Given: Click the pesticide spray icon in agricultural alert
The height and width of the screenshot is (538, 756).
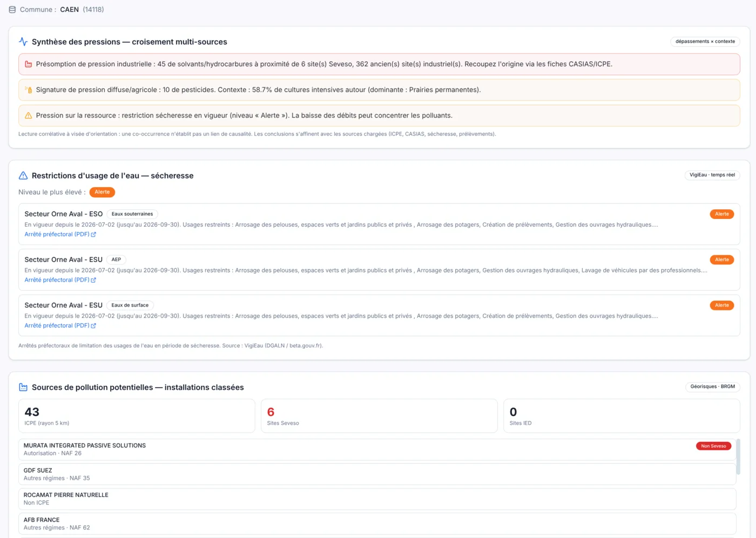Looking at the screenshot, I should (29, 90).
